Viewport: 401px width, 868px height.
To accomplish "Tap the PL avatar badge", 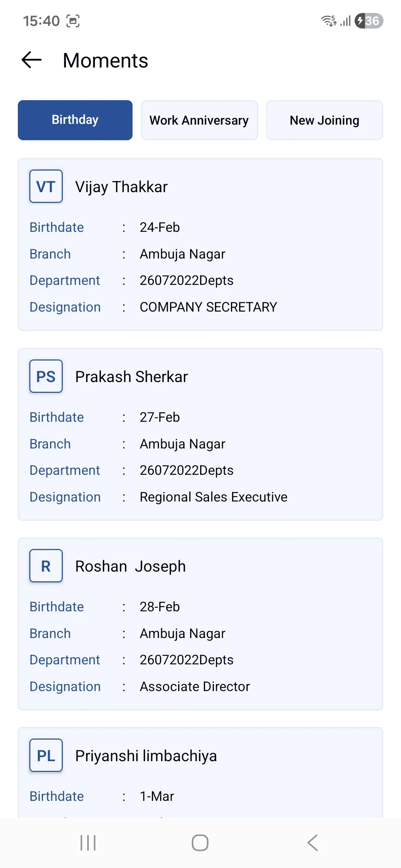I will pyautogui.click(x=46, y=755).
